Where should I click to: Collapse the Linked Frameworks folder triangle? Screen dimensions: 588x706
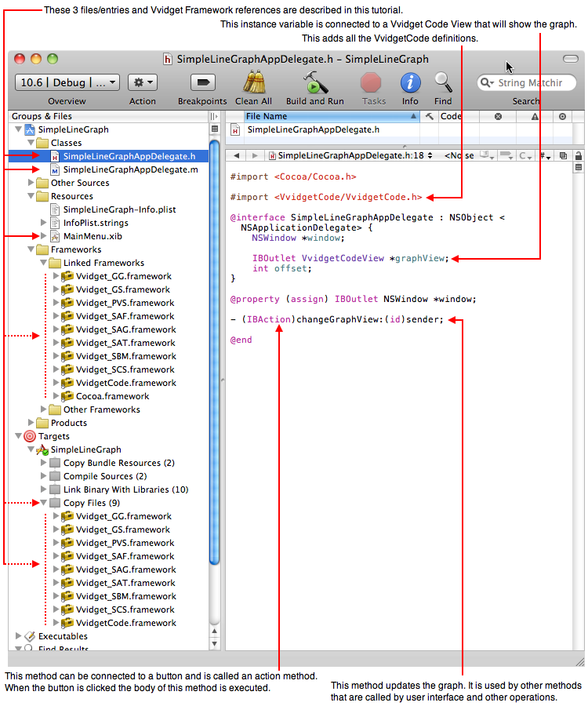tap(44, 263)
